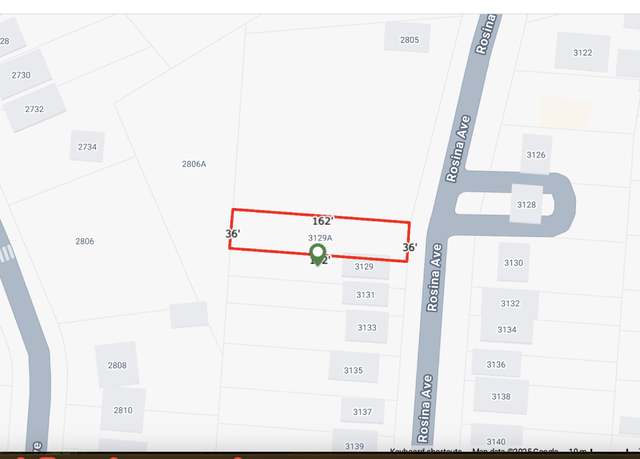Click building 3129 on the map
Screen dimensions: 640x459
coord(365,268)
